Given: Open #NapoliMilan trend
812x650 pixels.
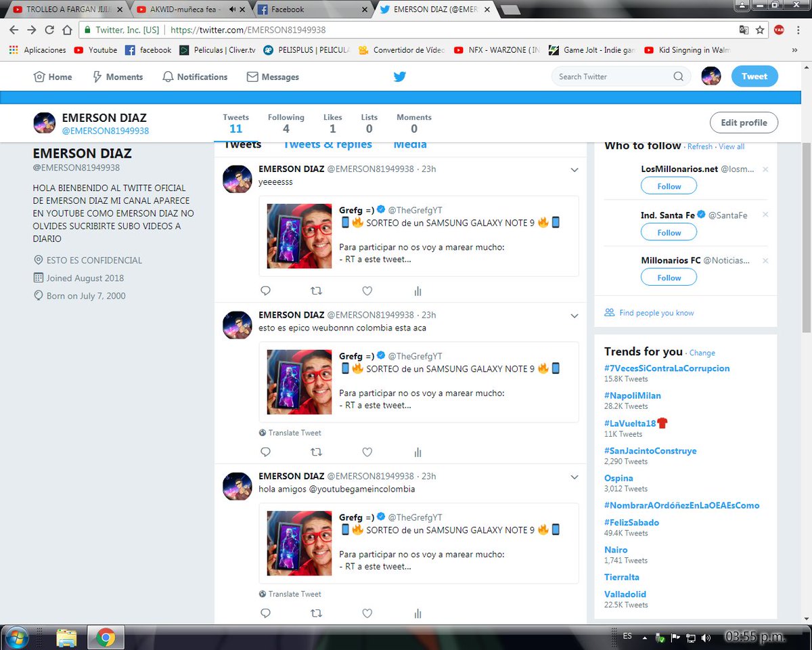Looking at the screenshot, I should (x=633, y=395).
